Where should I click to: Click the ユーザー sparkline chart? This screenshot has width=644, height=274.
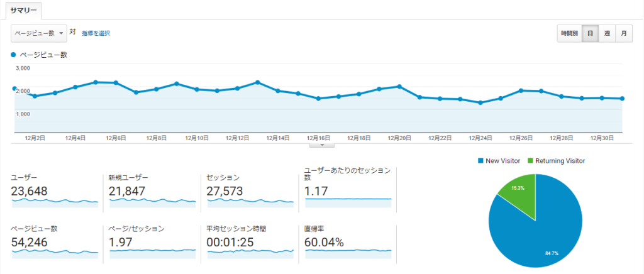(55, 202)
